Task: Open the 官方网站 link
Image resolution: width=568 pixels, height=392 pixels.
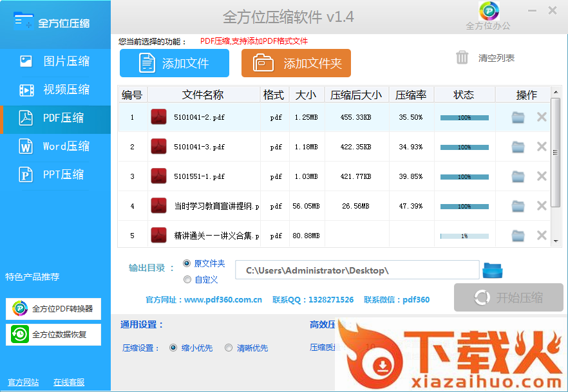Action: click(23, 382)
